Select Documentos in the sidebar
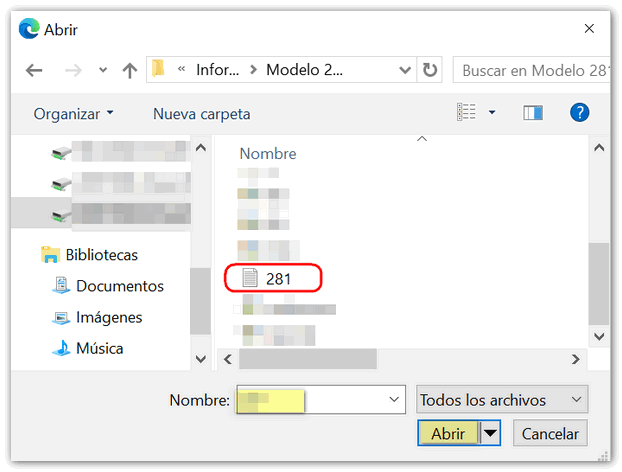Viewport: 622px width, 472px height. pos(119,286)
